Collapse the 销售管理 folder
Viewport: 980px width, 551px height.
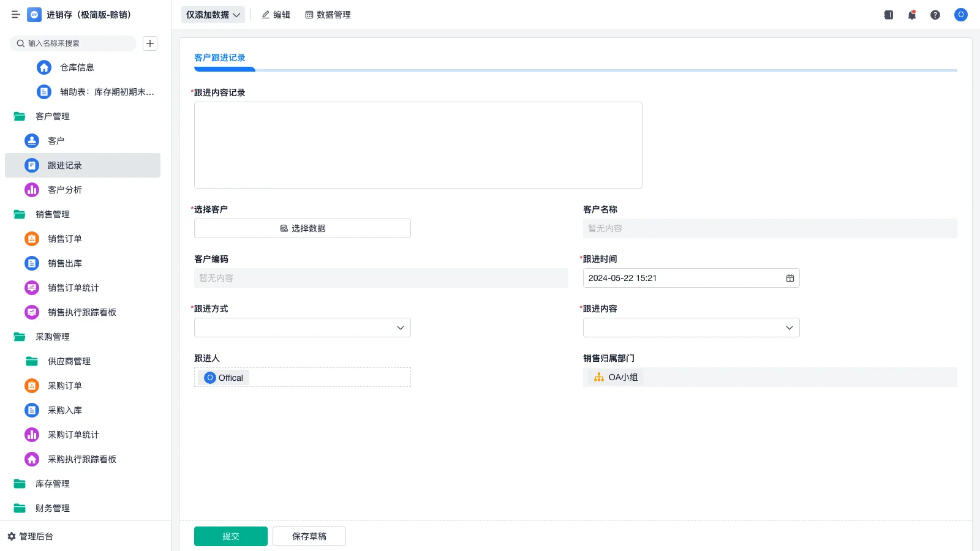pos(52,214)
